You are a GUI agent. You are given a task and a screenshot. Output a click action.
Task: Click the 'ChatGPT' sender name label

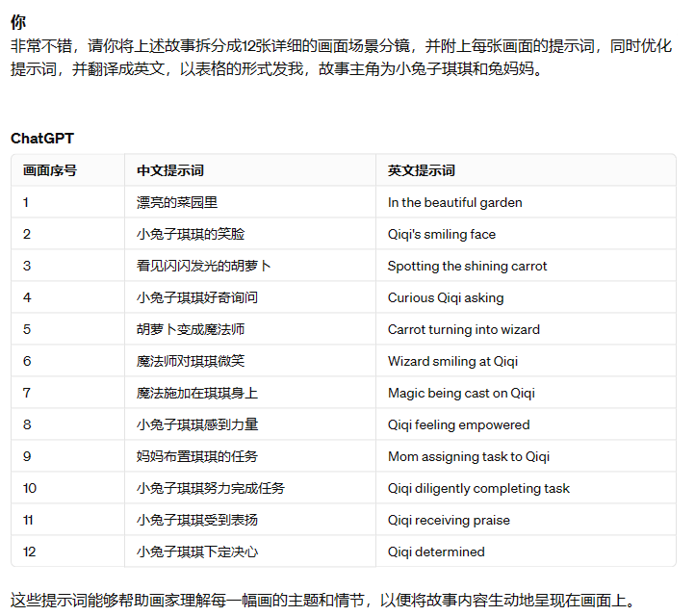(42, 139)
